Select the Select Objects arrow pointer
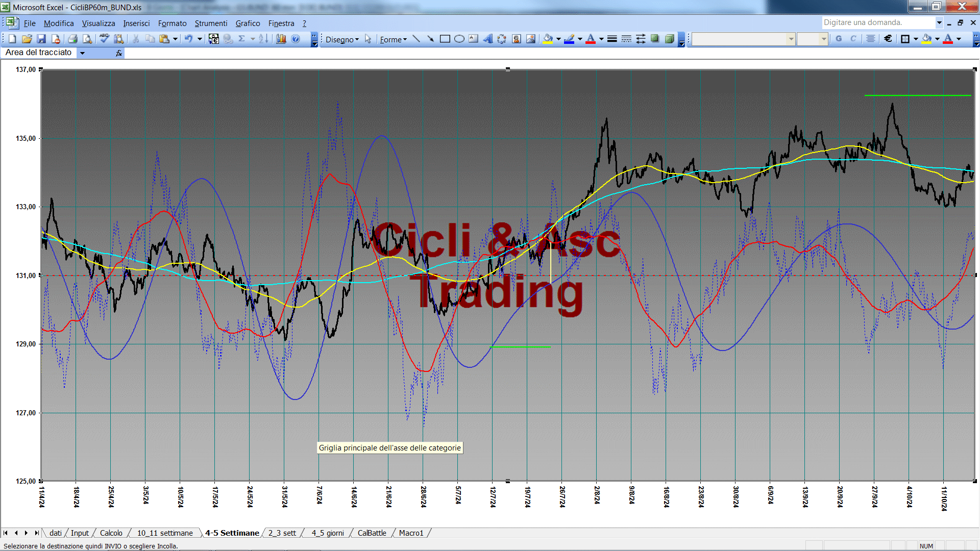Viewport: 980px width, 551px height. [368, 39]
